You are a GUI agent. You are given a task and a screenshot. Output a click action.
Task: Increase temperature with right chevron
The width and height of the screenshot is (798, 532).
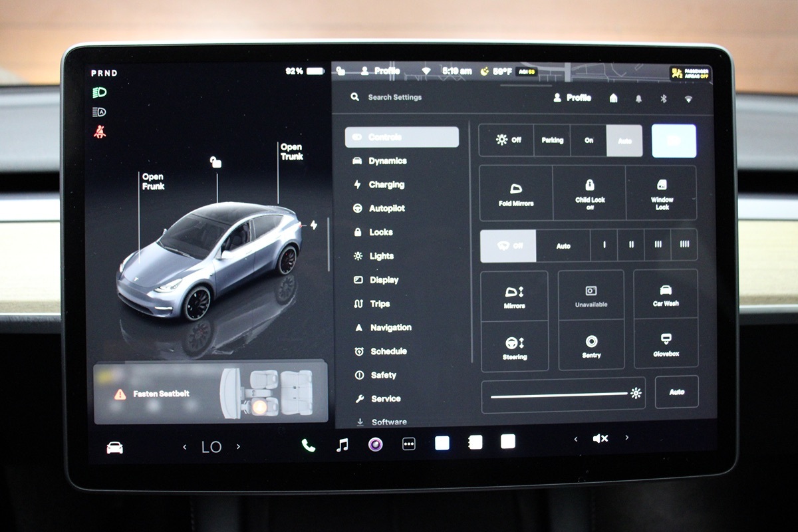239,447
